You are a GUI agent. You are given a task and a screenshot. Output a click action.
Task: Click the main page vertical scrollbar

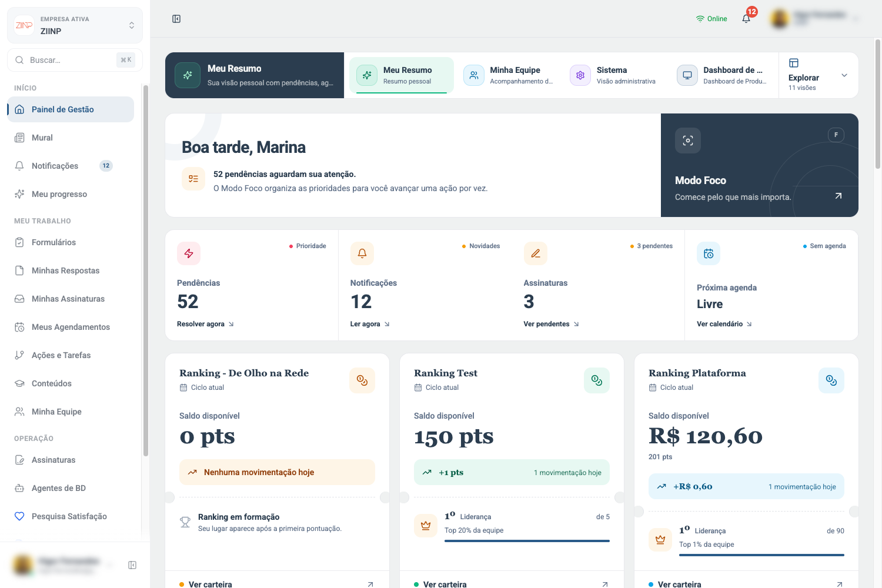pyautogui.click(x=878, y=103)
